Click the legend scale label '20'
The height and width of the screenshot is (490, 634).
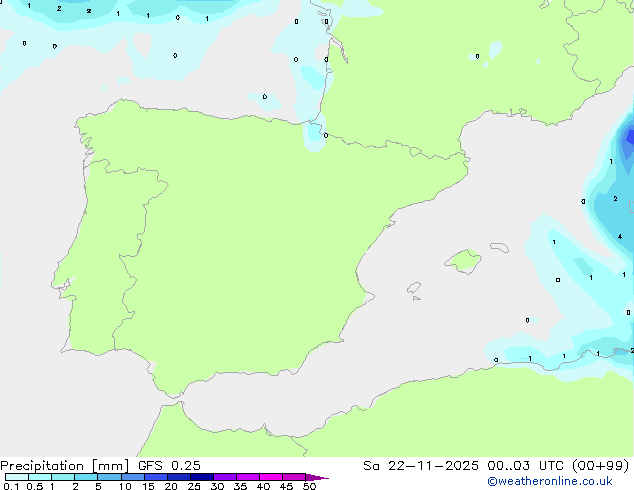tap(171, 486)
